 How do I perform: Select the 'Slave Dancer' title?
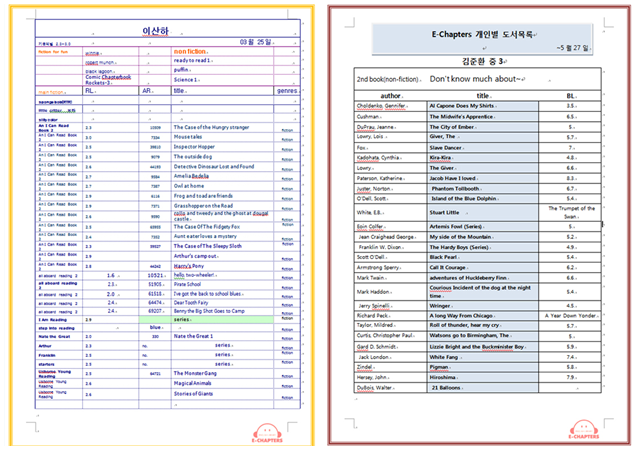(445, 148)
